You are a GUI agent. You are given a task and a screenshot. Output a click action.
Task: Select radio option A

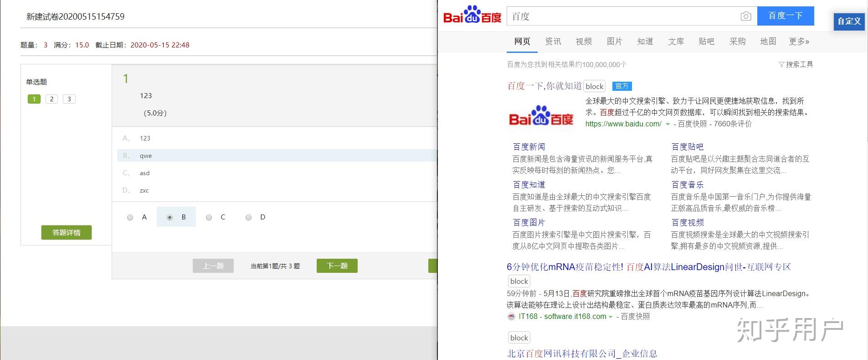(130, 218)
